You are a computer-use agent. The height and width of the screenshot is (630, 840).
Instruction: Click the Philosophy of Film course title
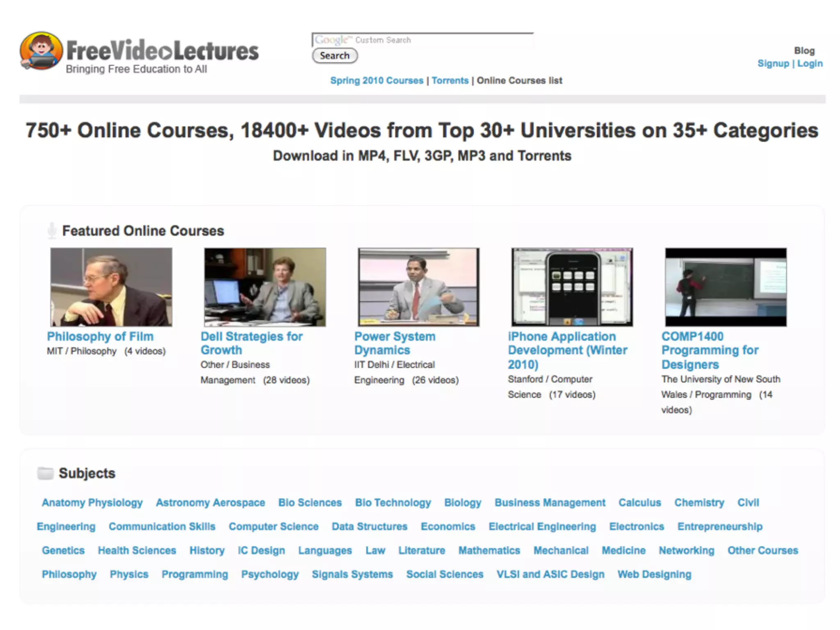click(100, 337)
